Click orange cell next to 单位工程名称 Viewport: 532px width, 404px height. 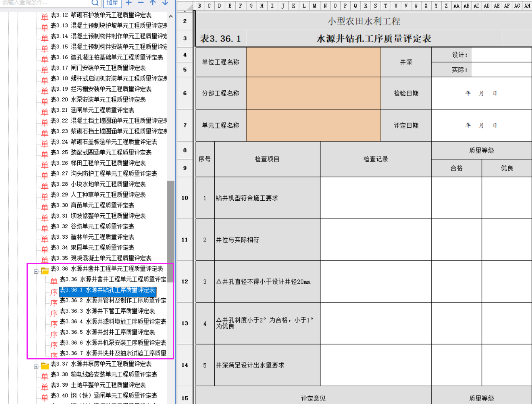point(314,62)
